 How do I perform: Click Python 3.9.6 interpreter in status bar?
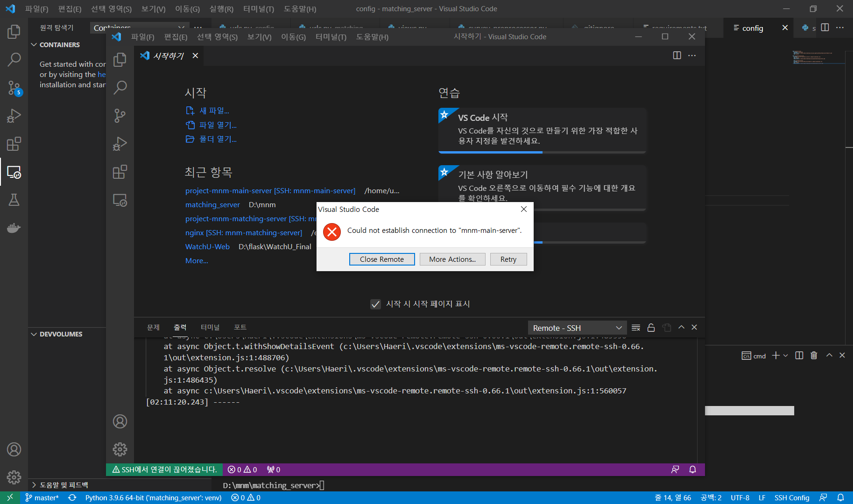153,498
